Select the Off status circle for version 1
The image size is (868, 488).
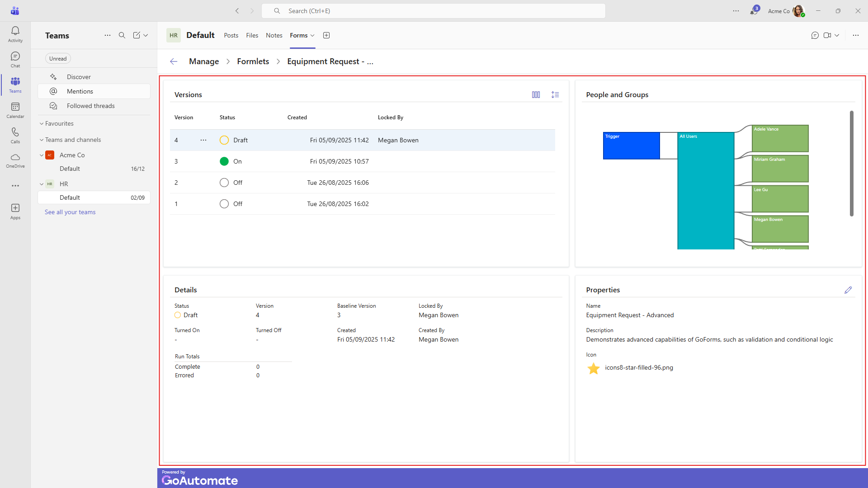click(x=224, y=204)
